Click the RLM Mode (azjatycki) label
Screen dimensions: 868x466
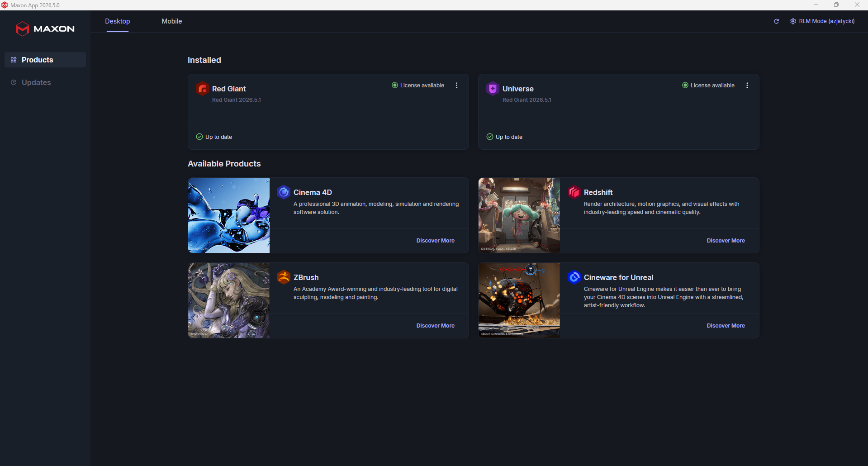point(827,21)
